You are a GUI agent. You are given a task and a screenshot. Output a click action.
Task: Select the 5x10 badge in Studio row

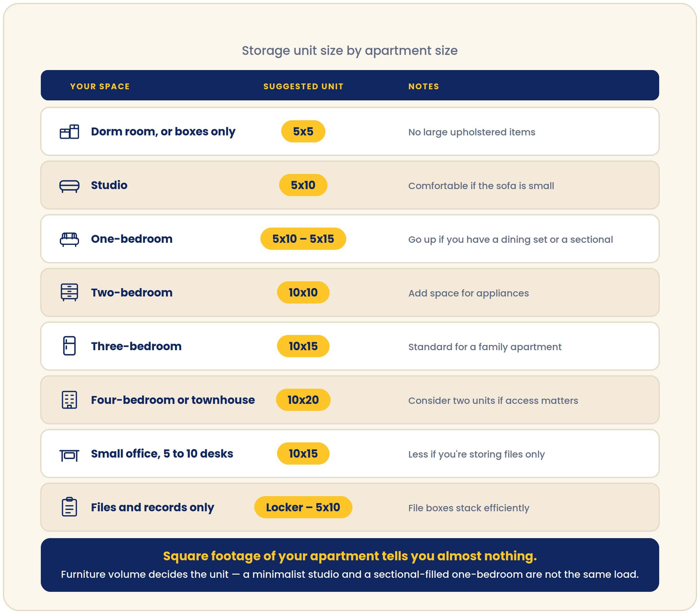tap(303, 185)
